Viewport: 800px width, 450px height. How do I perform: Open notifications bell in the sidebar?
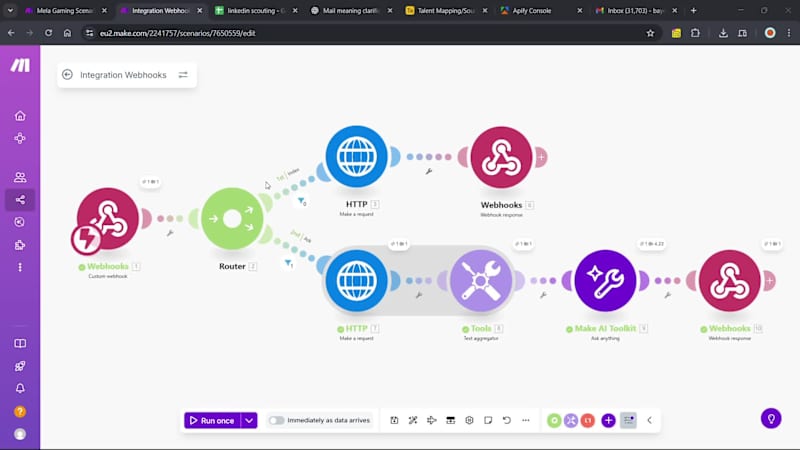[x=20, y=388]
